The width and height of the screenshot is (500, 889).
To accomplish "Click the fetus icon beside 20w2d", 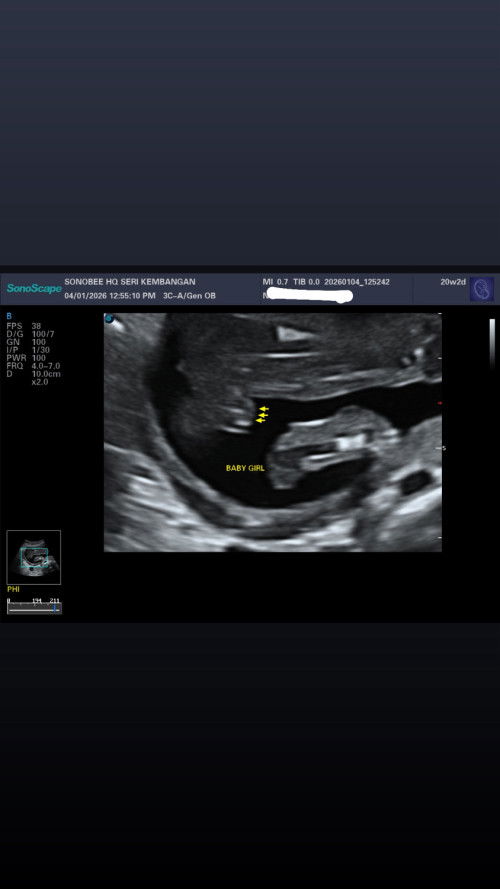I will point(481,289).
